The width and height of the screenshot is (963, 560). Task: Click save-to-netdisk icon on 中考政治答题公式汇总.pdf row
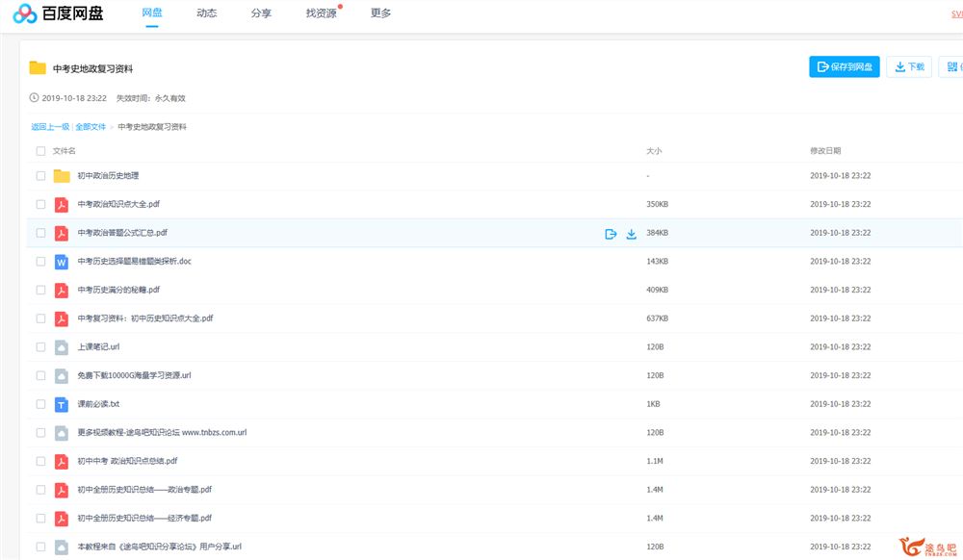click(x=611, y=234)
